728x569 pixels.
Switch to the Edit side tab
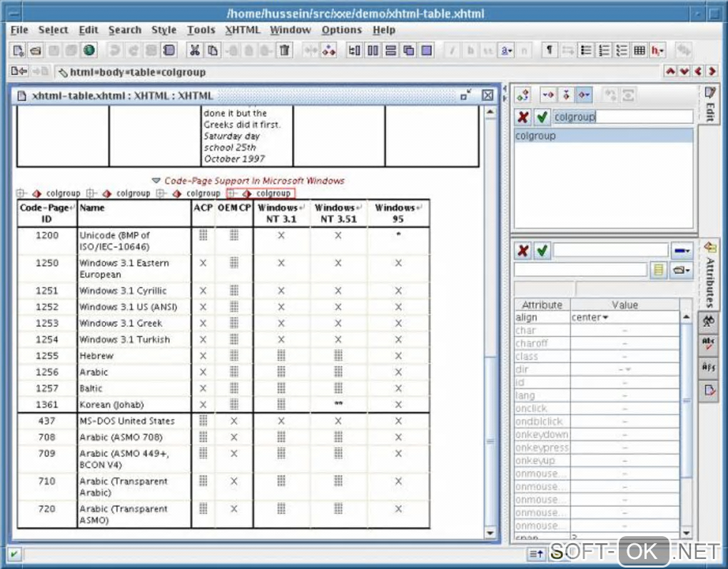coord(709,104)
